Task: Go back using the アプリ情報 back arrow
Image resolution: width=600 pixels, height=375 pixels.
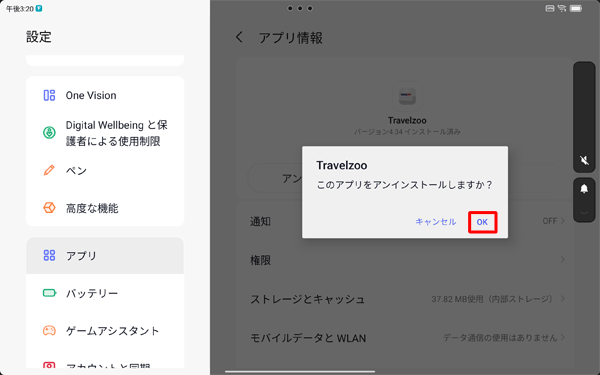Action: point(239,37)
